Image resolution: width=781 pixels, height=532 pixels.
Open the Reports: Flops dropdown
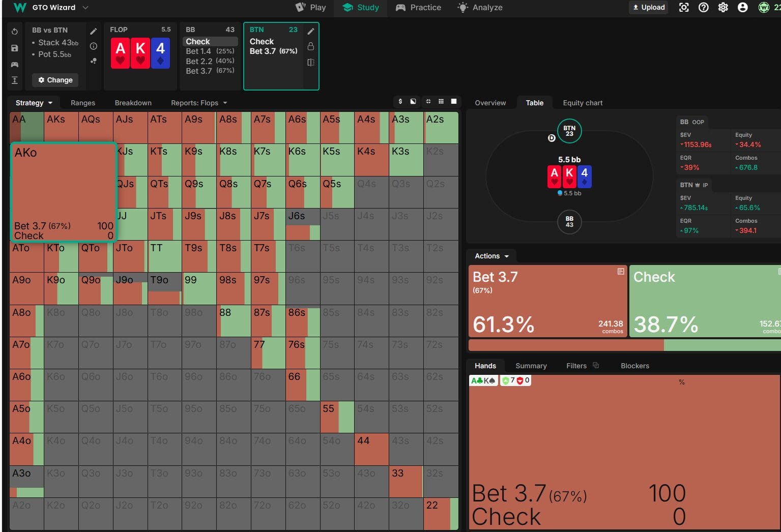tap(198, 102)
